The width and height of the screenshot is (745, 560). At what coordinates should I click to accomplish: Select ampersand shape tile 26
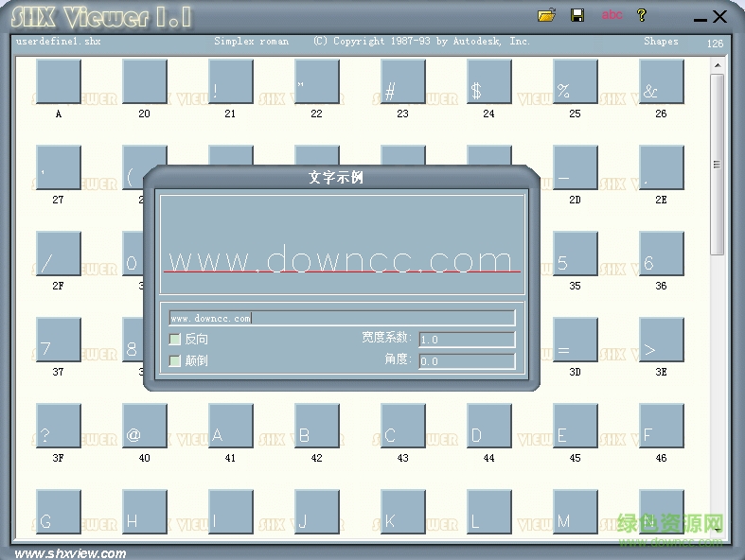coord(662,81)
